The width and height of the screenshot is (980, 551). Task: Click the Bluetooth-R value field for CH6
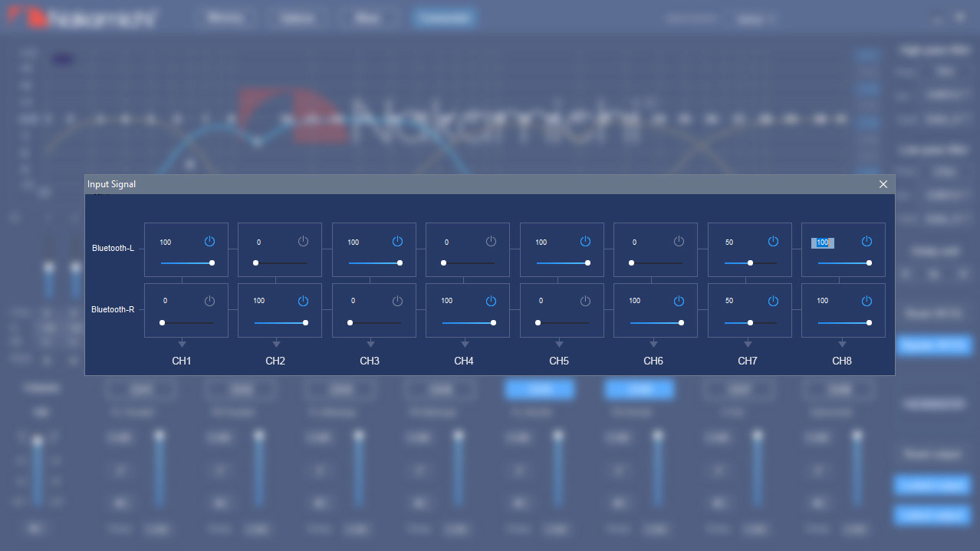point(635,301)
